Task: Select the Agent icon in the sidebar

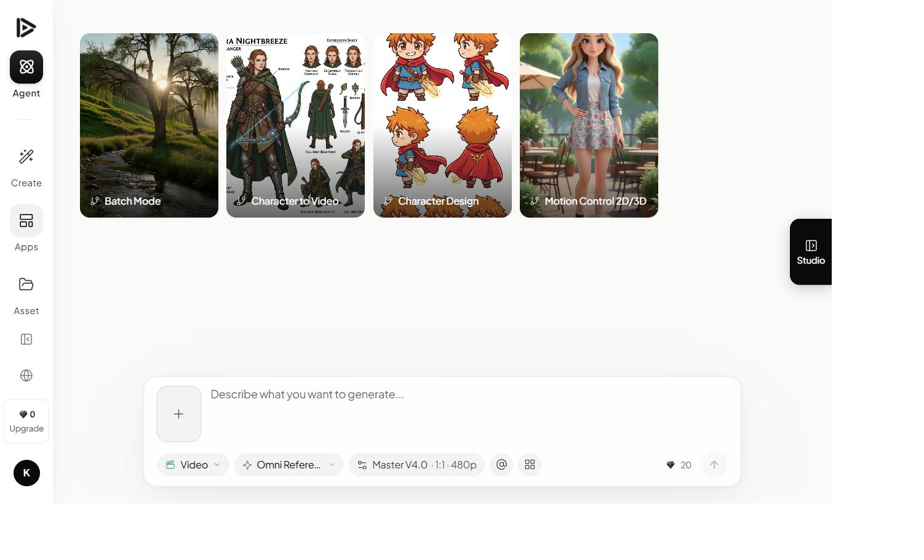Action: (26, 67)
